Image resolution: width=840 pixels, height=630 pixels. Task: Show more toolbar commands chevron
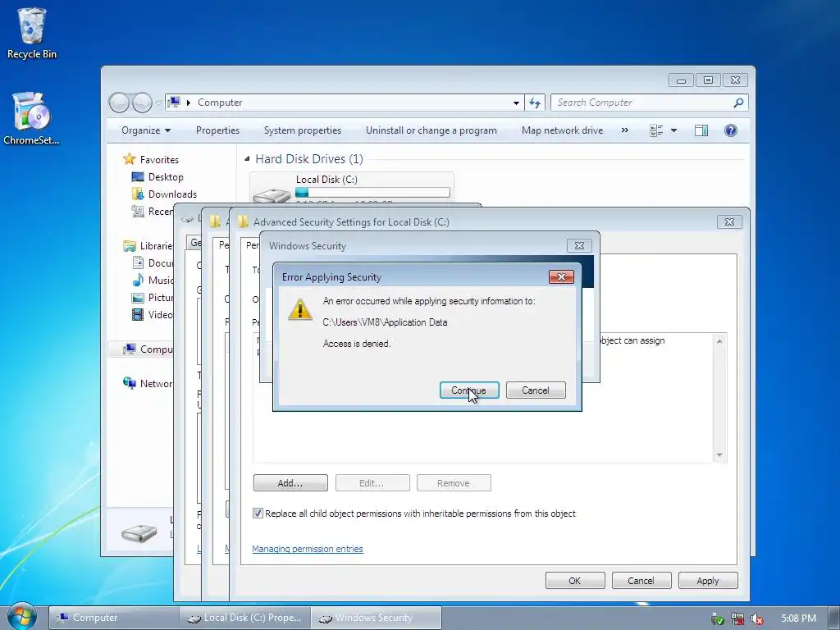click(624, 130)
